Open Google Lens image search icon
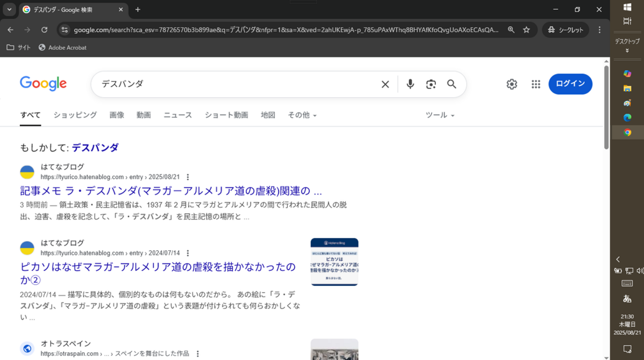644x360 pixels. [431, 84]
